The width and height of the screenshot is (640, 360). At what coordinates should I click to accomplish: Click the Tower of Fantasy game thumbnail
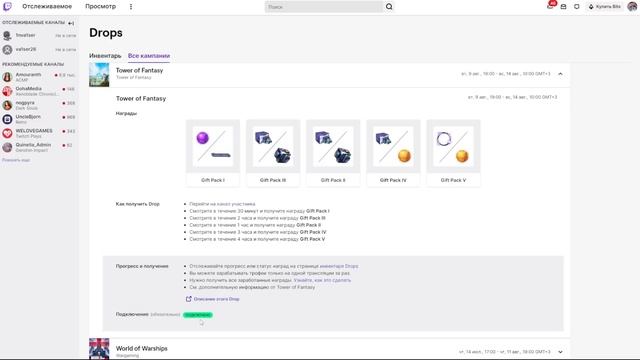click(99, 75)
